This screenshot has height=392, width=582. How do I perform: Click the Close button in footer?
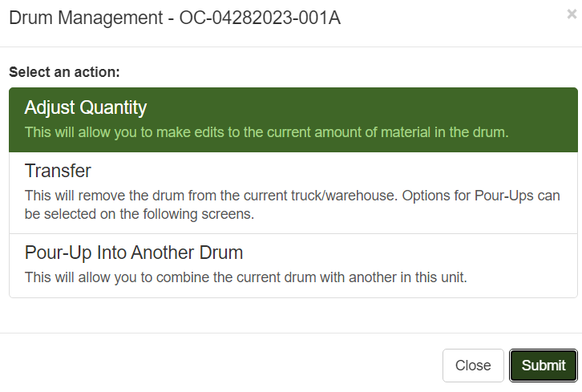click(x=472, y=366)
